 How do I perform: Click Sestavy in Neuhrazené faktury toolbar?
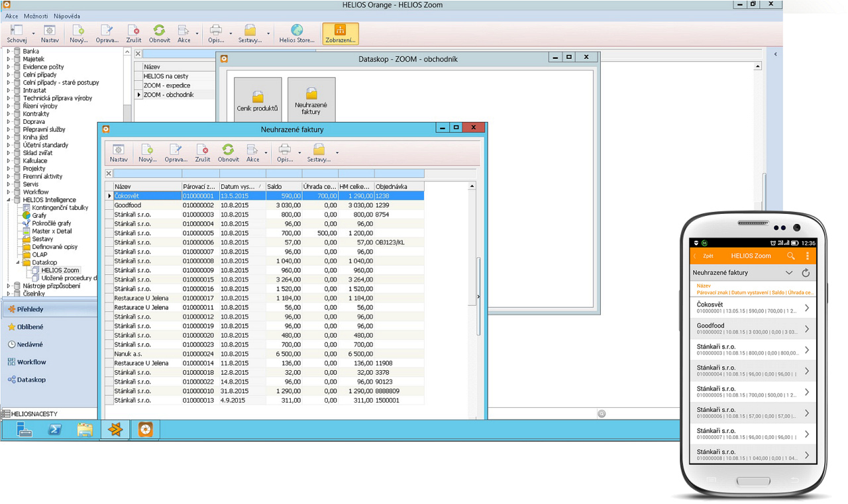319,153
